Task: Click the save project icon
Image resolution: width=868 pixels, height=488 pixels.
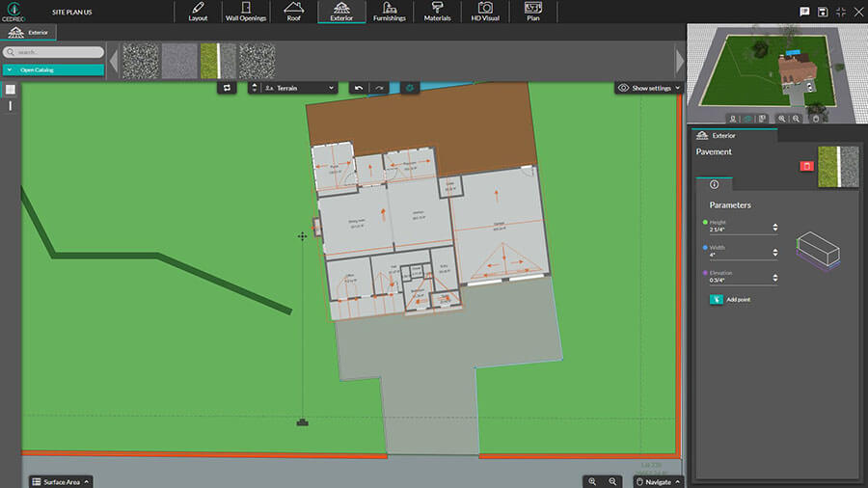Action: [x=822, y=12]
